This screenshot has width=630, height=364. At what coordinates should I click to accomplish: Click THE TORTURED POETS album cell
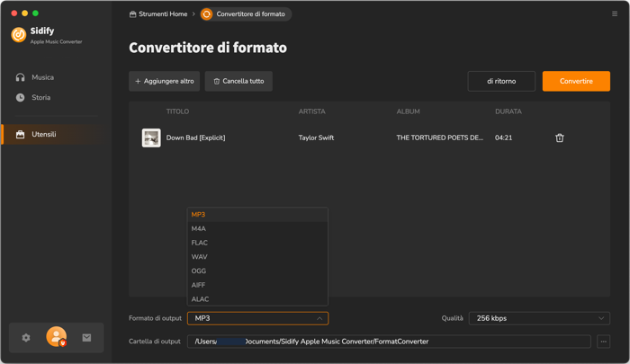(439, 138)
